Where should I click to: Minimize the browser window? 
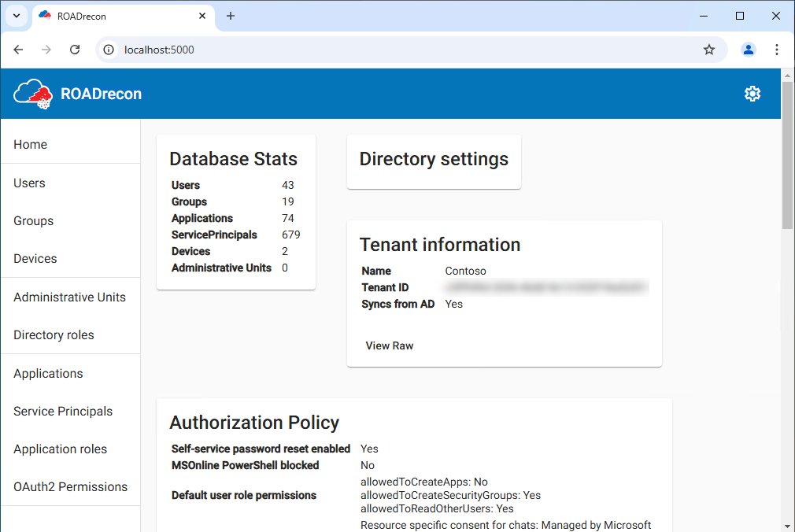(x=704, y=16)
